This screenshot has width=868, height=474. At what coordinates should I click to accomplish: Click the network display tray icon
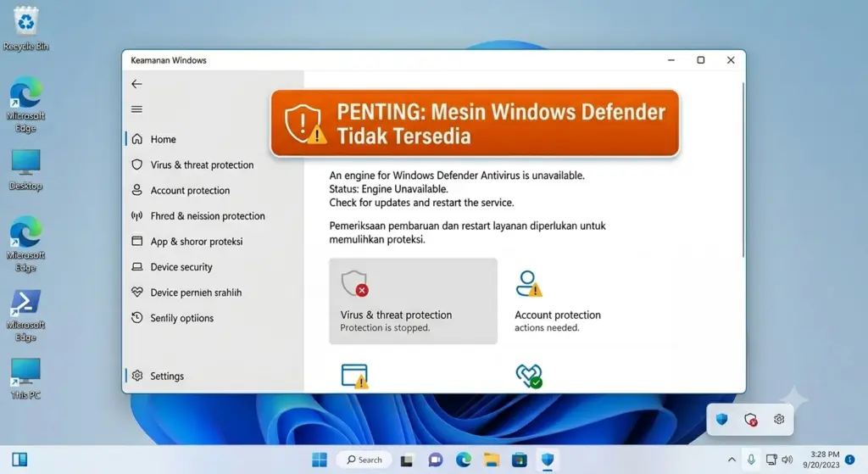[771, 460]
